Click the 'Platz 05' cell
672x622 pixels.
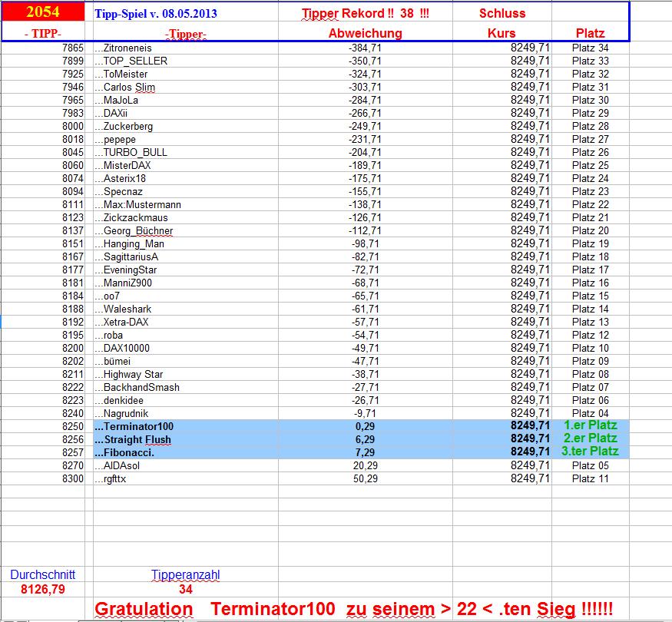tap(590, 466)
